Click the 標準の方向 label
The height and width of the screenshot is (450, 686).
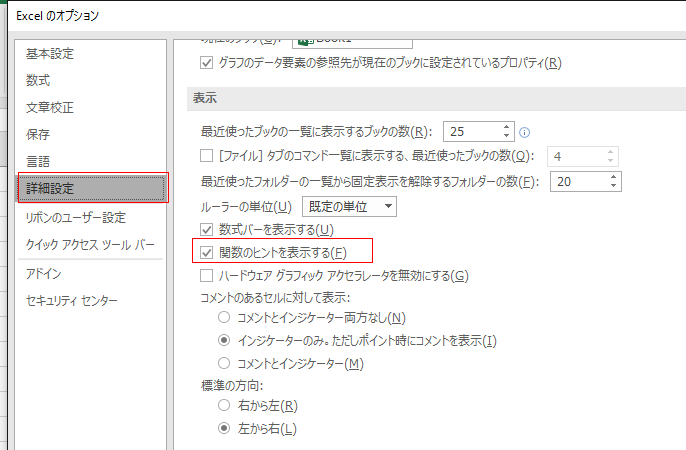[x=232, y=385]
